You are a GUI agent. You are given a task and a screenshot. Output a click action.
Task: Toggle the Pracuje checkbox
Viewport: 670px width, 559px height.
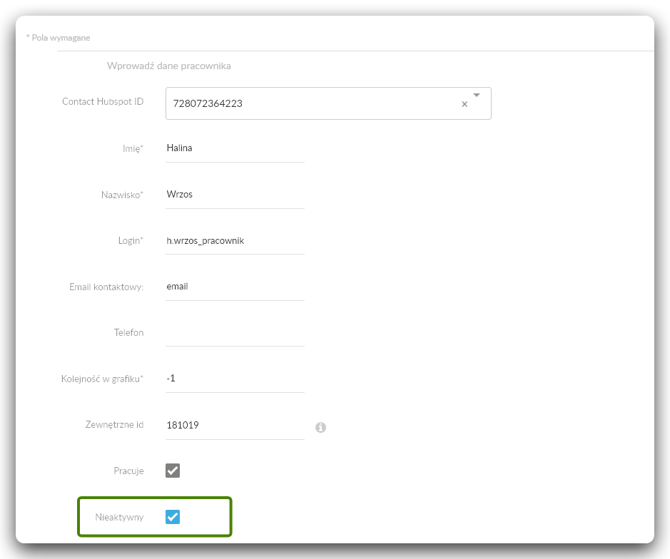click(x=173, y=471)
